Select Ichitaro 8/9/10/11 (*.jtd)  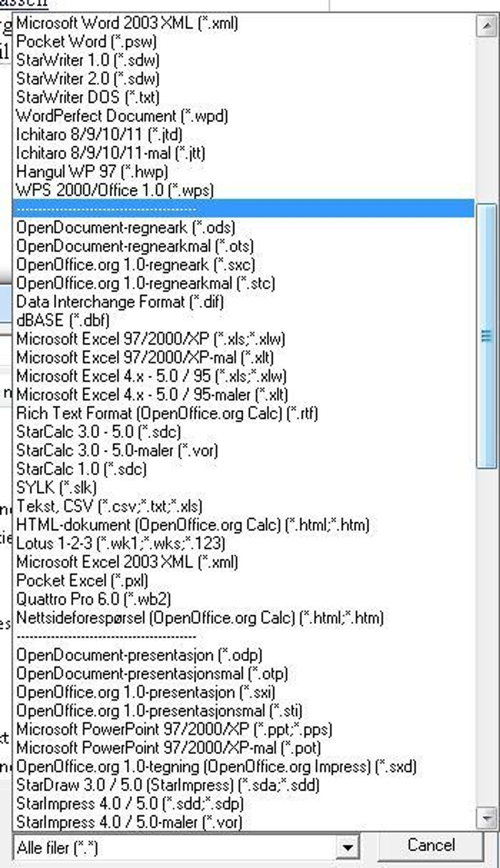click(244, 135)
